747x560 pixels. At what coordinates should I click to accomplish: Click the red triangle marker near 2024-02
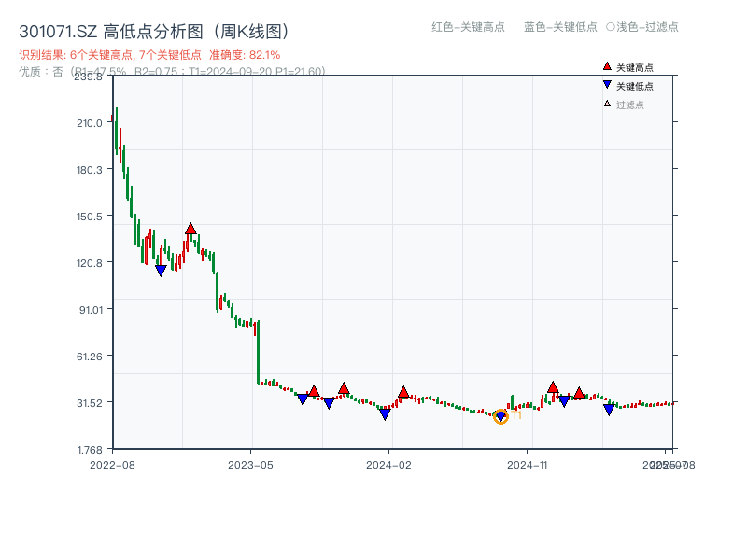403,392
